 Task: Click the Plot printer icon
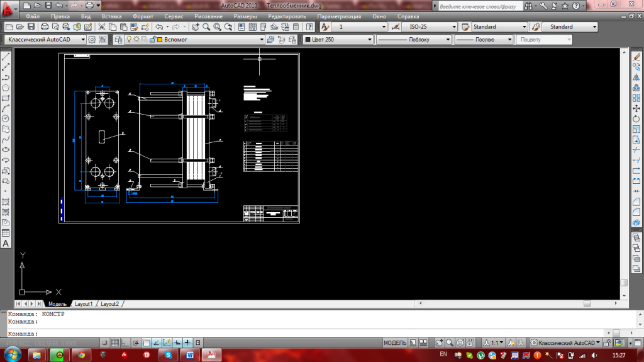pos(45,27)
